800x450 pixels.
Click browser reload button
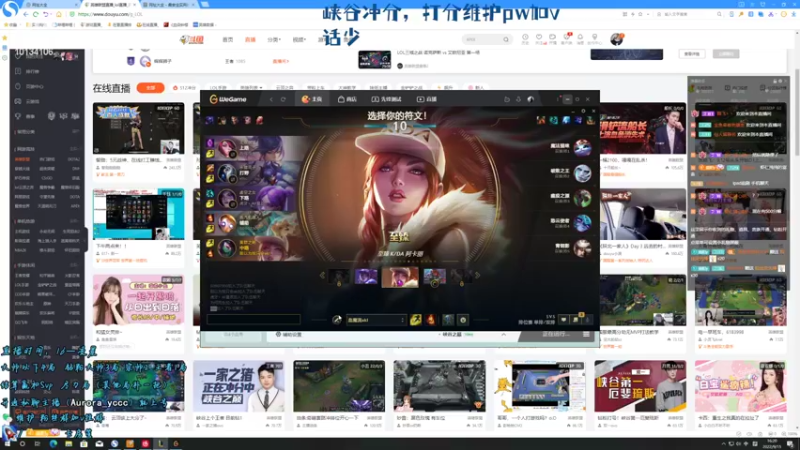click(x=36, y=14)
